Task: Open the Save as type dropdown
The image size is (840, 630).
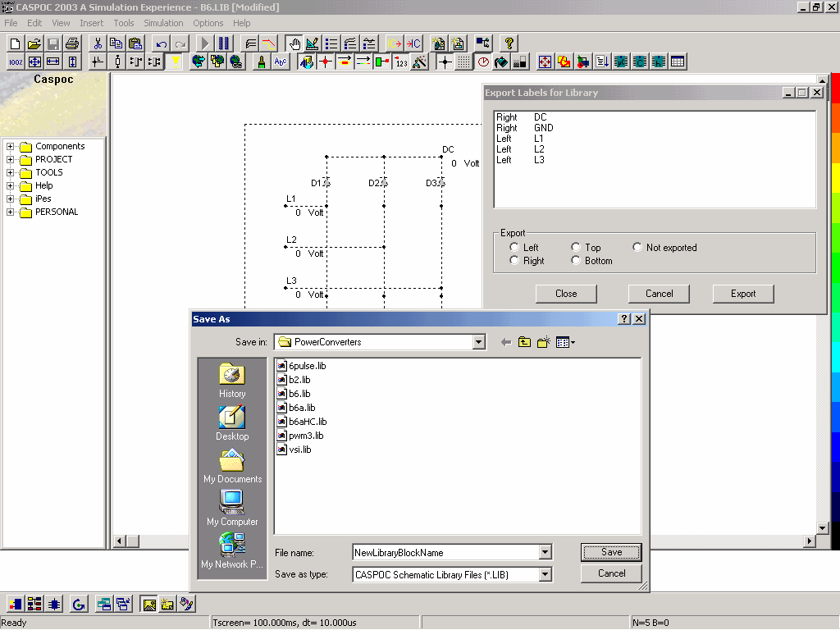Action: (545, 574)
